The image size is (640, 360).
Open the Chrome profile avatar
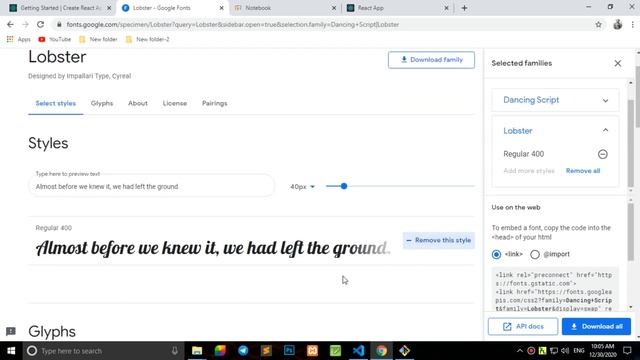click(618, 24)
